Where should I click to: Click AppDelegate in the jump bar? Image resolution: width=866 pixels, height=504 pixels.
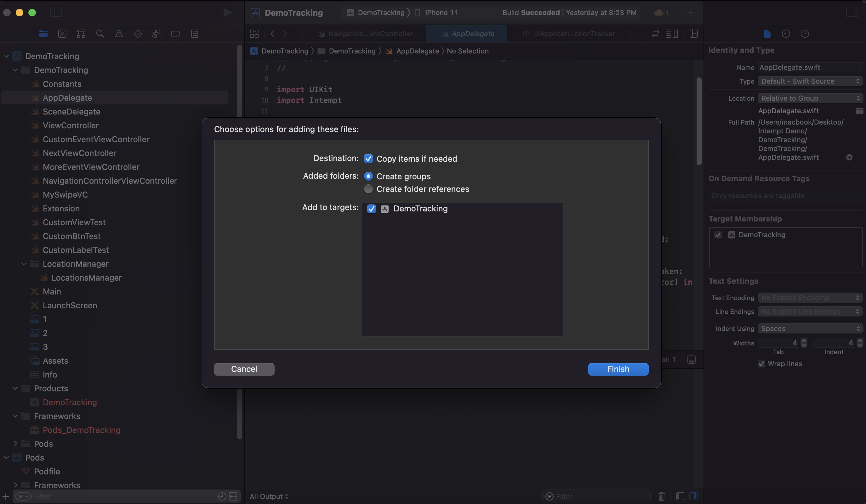coord(413,51)
